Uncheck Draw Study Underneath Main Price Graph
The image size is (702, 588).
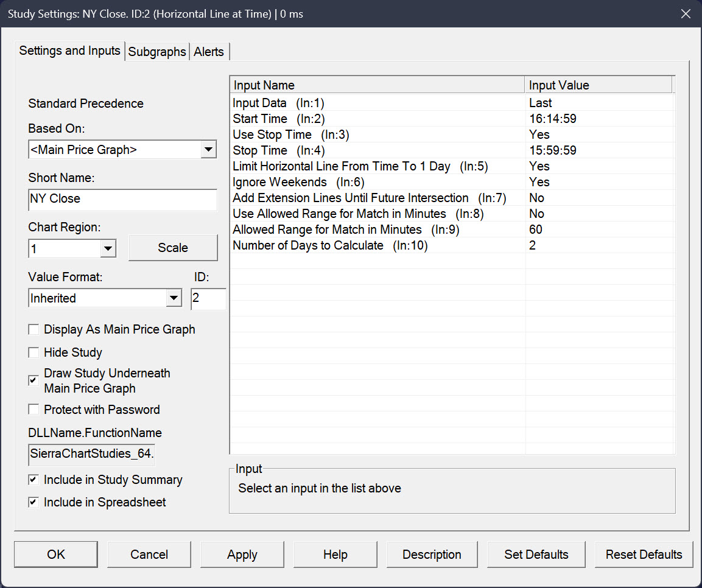34,380
